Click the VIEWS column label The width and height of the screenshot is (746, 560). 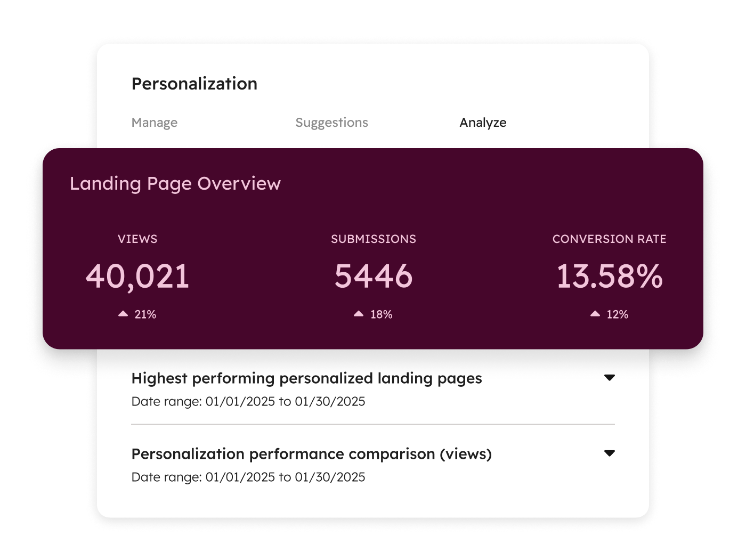[137, 239]
